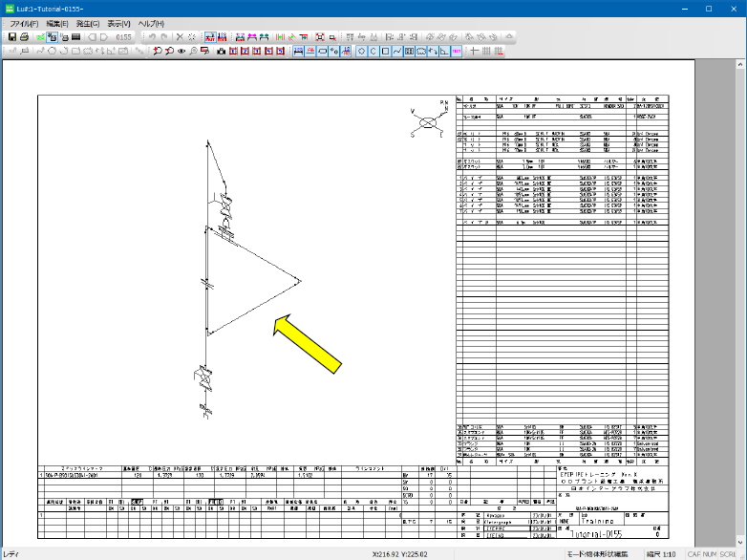This screenshot has height=560, width=747.
Task: Minimize the Tutorial-0155 window
Action: pos(685,9)
